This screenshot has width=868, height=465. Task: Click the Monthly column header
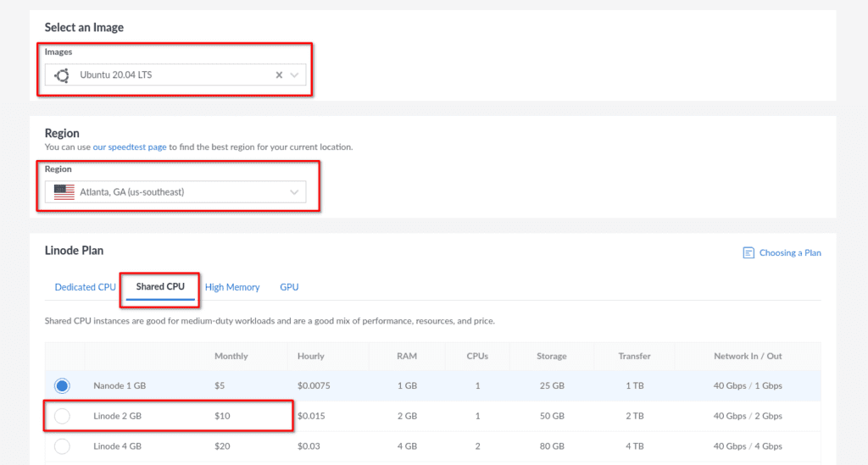pyautogui.click(x=231, y=356)
